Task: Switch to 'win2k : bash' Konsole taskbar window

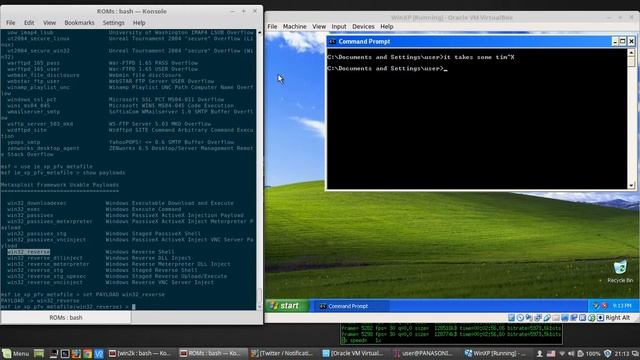Action: (140, 353)
